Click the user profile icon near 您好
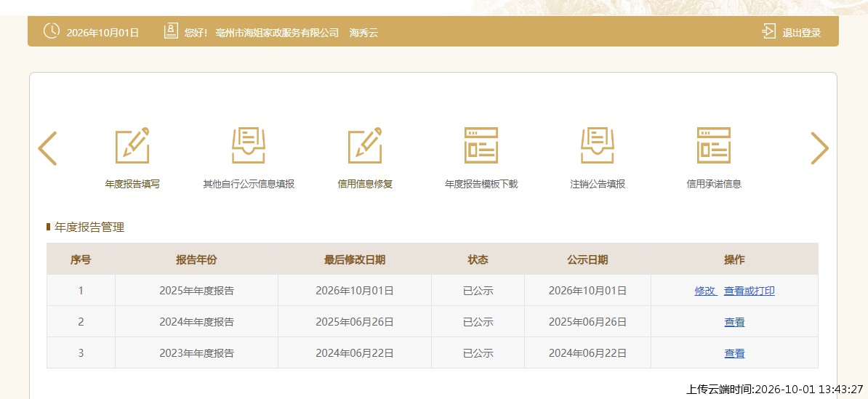 coord(171,31)
